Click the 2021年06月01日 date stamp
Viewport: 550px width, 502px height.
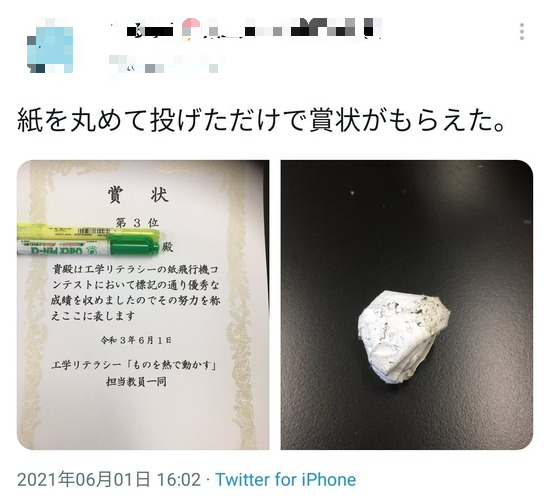83,480
